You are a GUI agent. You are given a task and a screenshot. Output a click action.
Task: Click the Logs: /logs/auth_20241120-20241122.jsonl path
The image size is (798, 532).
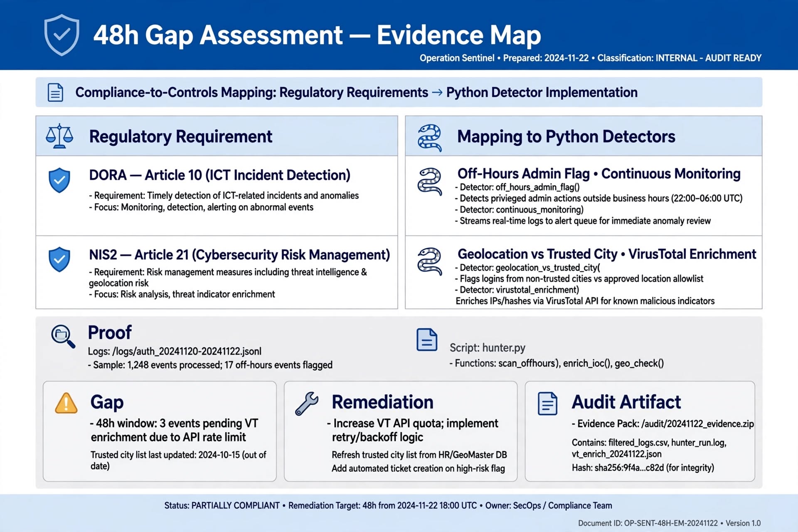175,351
